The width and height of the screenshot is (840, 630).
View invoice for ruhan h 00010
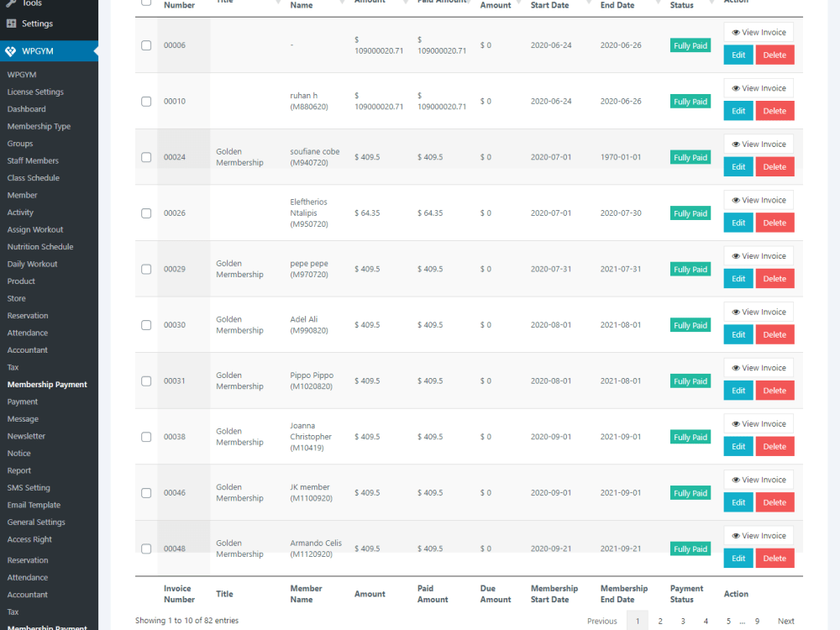[x=759, y=88]
